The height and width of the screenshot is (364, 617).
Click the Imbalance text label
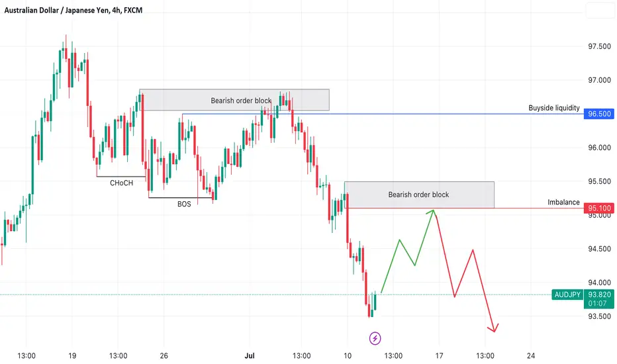click(x=563, y=203)
